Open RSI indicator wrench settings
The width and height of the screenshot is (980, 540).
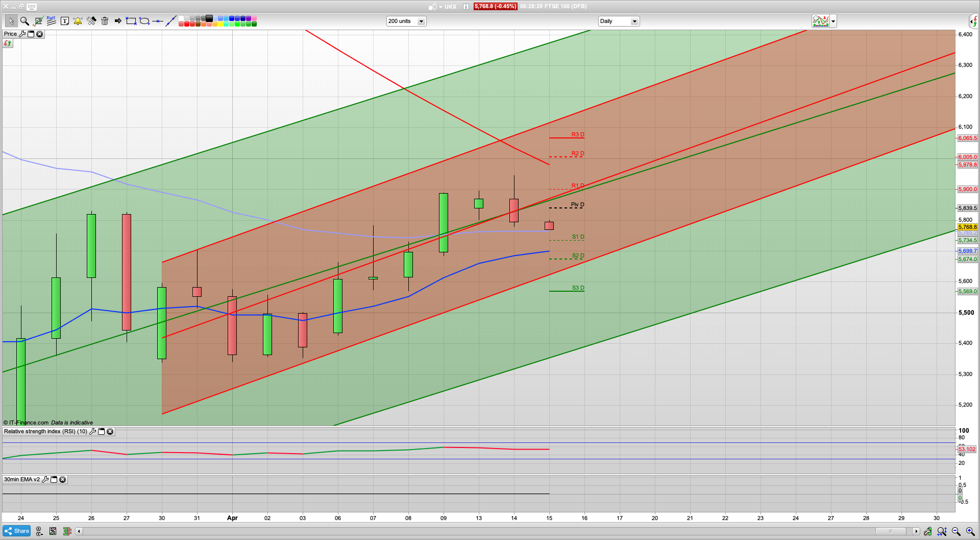click(92, 432)
